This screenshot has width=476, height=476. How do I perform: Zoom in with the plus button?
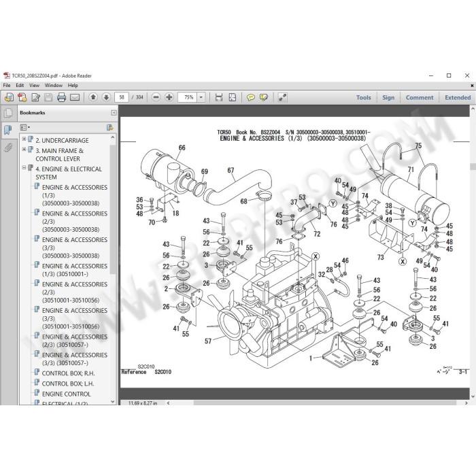click(169, 97)
